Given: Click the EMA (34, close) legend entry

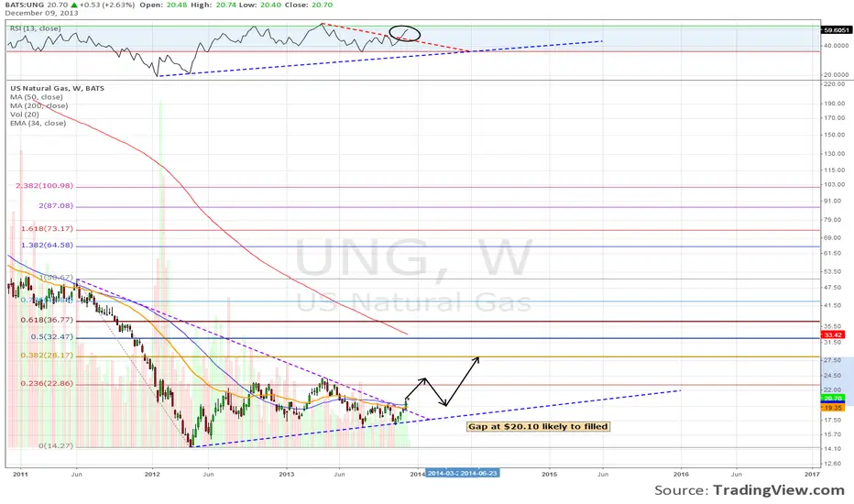Looking at the screenshot, I should pos(38,123).
